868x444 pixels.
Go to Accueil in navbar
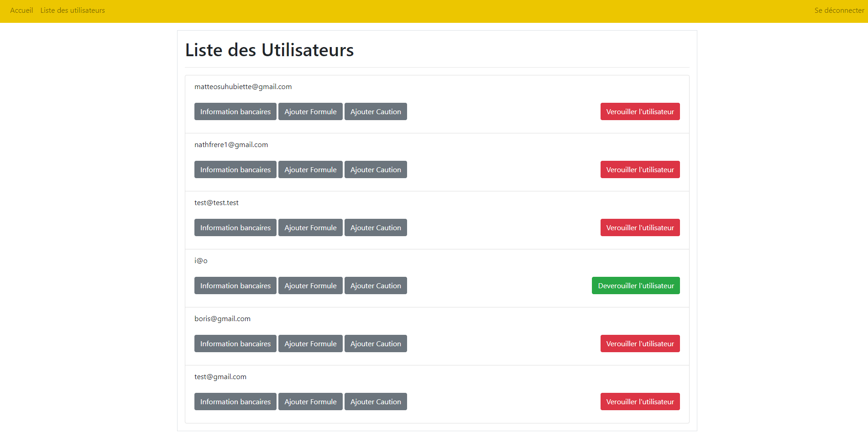(21, 10)
